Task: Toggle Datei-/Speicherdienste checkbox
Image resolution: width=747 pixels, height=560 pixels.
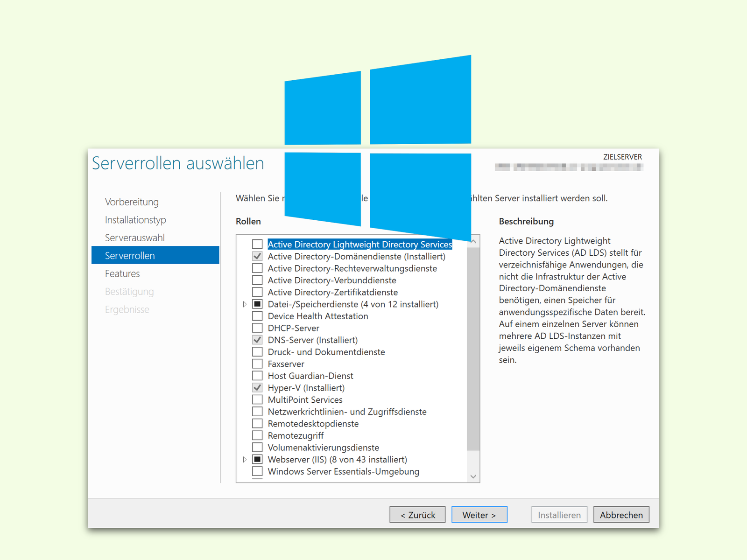Action: [257, 304]
